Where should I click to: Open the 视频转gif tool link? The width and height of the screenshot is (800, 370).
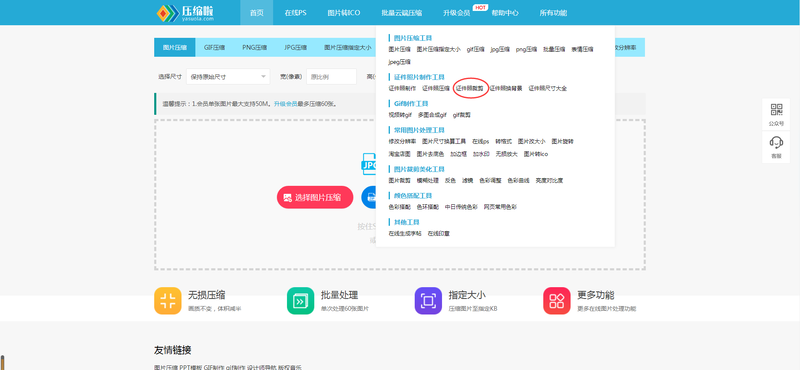point(400,115)
